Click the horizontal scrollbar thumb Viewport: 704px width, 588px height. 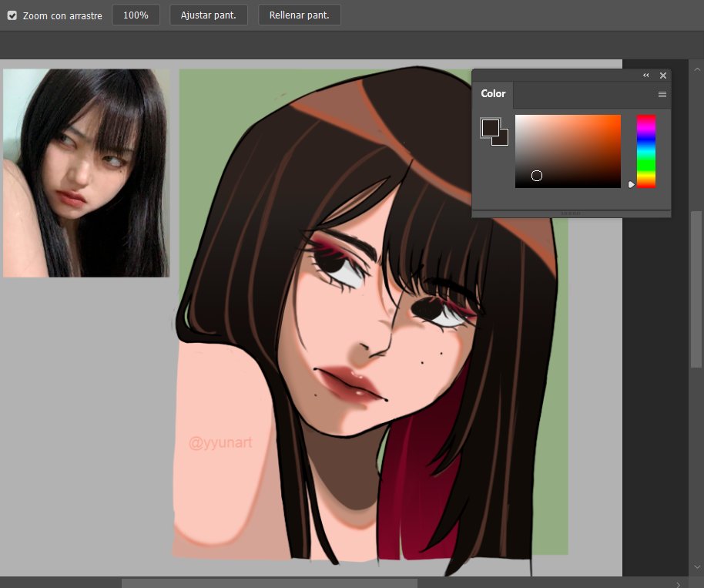point(270,583)
